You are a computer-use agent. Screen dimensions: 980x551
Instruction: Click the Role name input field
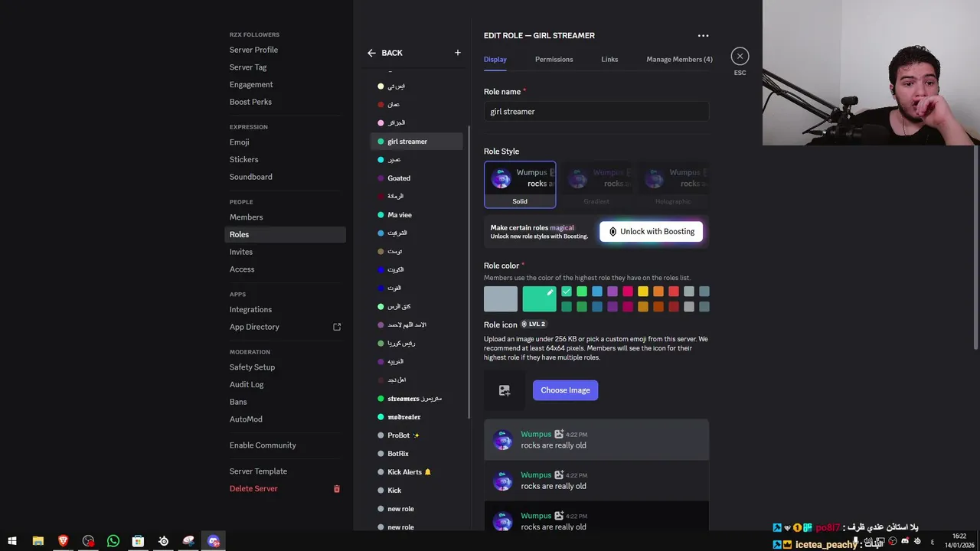596,112
